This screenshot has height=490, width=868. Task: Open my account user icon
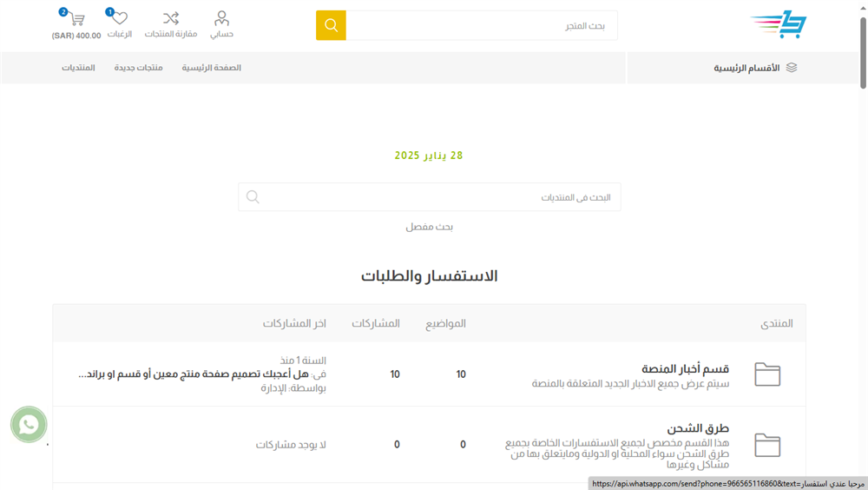pos(222,18)
